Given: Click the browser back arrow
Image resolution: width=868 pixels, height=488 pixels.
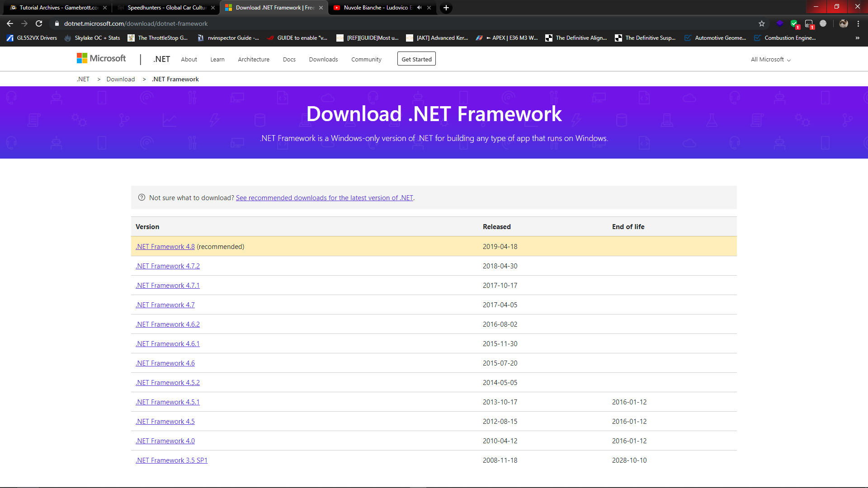Looking at the screenshot, I should (10, 23).
